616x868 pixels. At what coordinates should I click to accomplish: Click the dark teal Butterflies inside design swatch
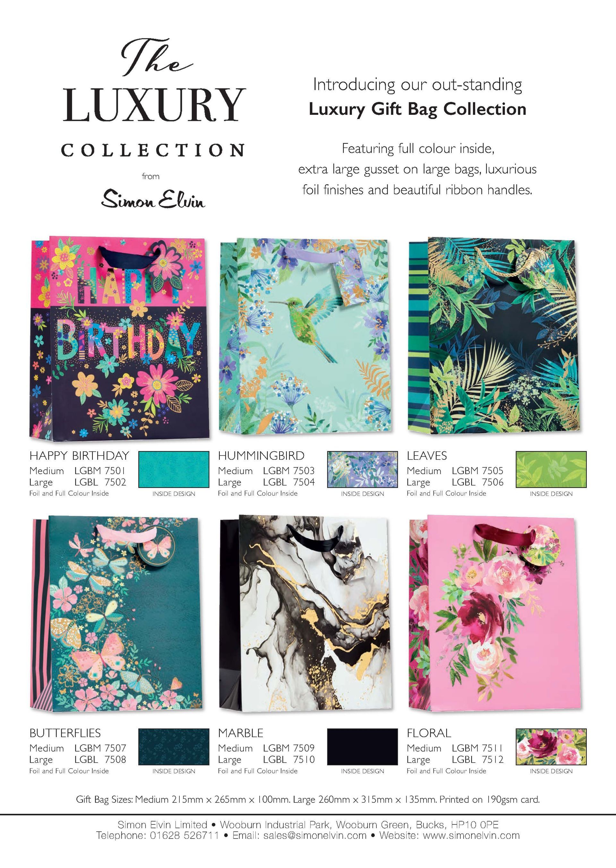[x=174, y=747]
